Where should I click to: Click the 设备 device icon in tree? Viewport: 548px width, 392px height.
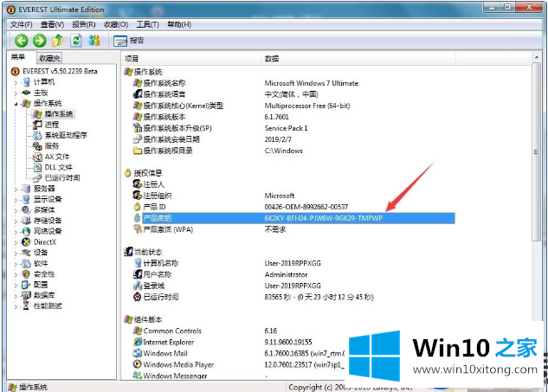(x=26, y=253)
